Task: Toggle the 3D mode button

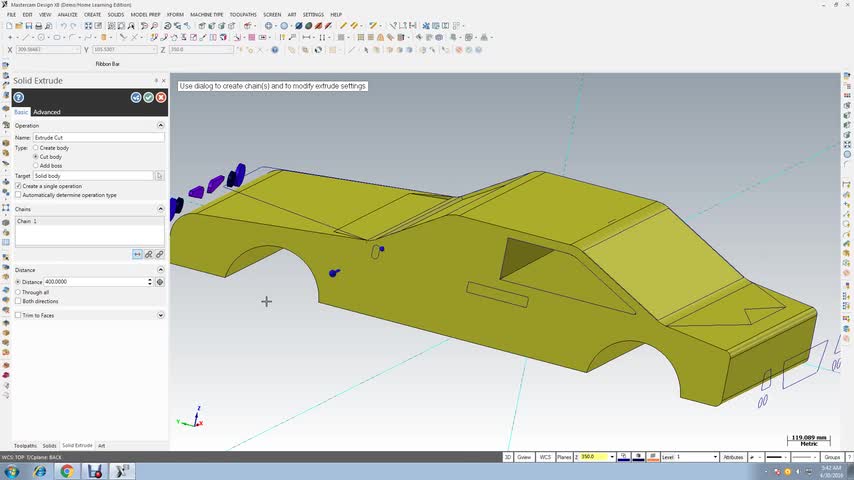Action: pyautogui.click(x=507, y=457)
